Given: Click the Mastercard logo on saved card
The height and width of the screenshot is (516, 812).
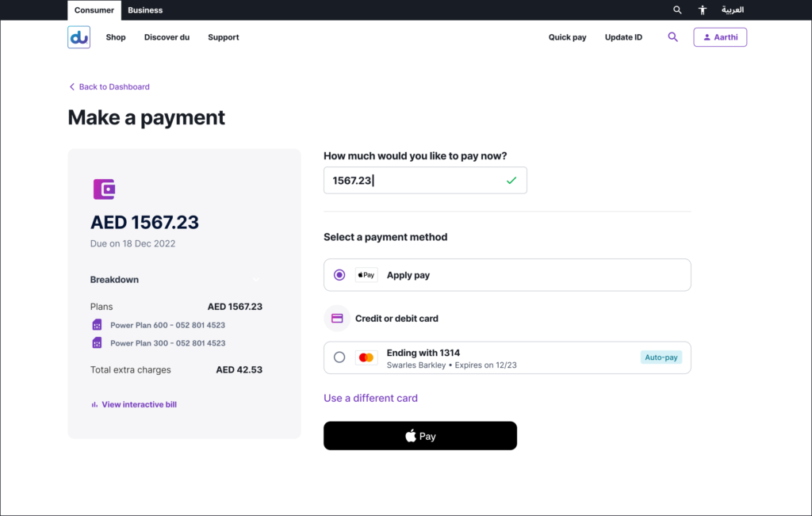Looking at the screenshot, I should click(366, 357).
